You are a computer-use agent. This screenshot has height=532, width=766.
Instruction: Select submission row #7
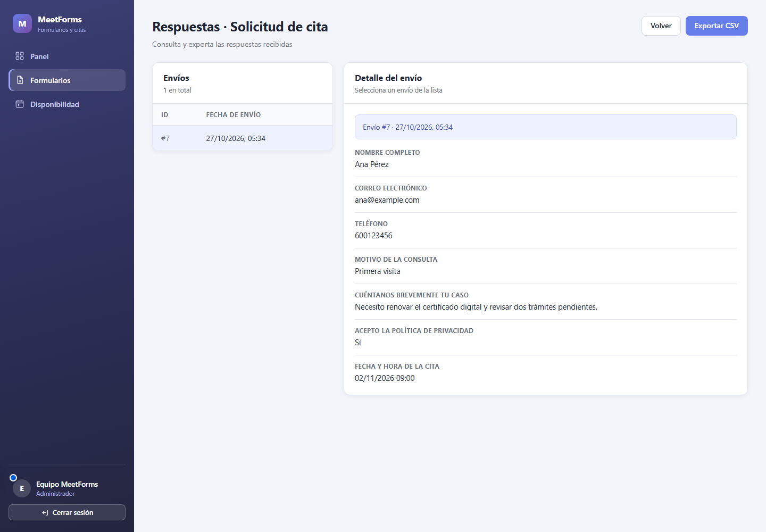[243, 138]
